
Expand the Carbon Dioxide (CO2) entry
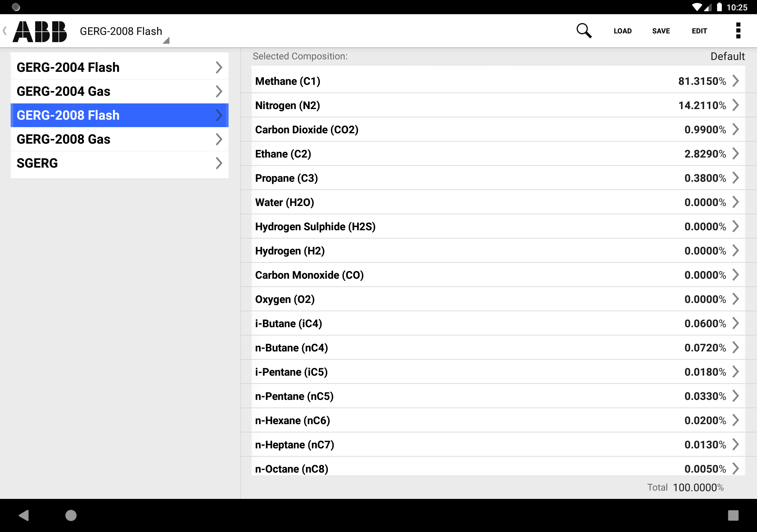[498, 129]
